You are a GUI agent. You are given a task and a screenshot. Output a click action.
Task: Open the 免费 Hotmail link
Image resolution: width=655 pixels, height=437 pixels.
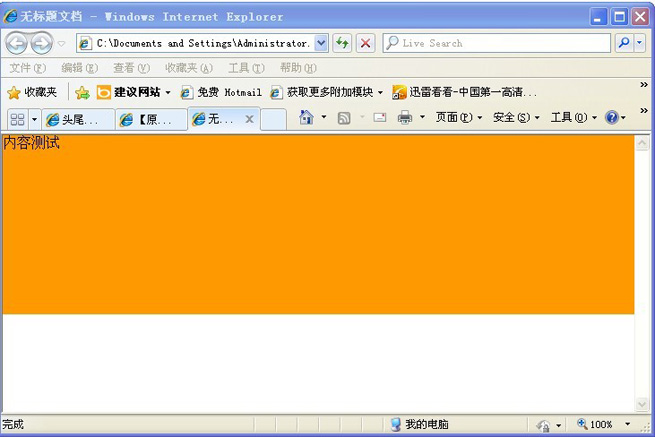tap(221, 92)
